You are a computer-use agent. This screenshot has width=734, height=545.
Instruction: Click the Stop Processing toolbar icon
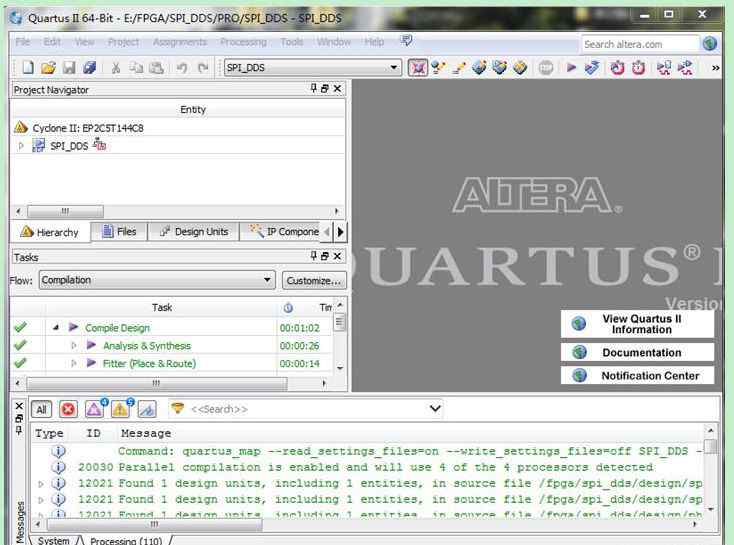546,68
